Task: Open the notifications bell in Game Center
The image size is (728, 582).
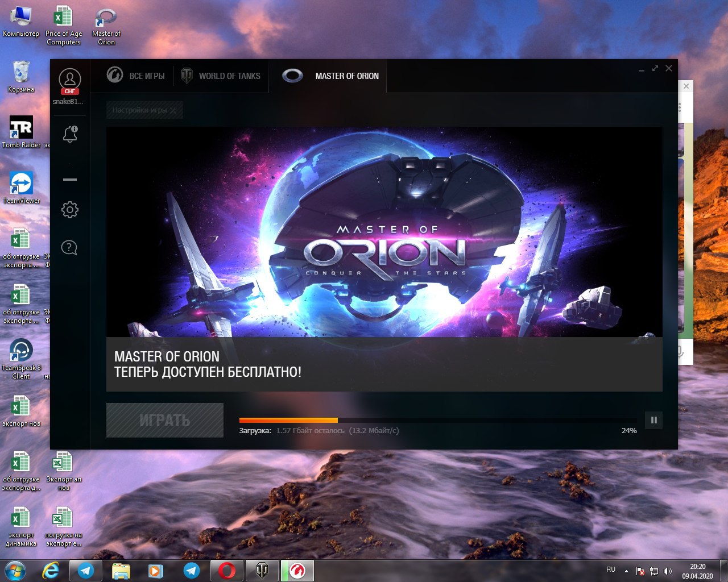Action: (x=70, y=134)
